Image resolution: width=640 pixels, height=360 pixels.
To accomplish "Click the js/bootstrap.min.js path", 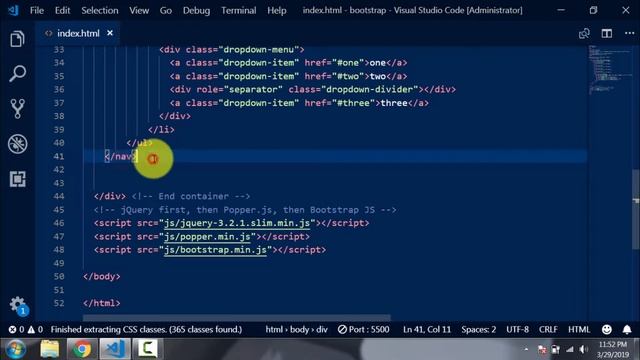I will pyautogui.click(x=216, y=250).
